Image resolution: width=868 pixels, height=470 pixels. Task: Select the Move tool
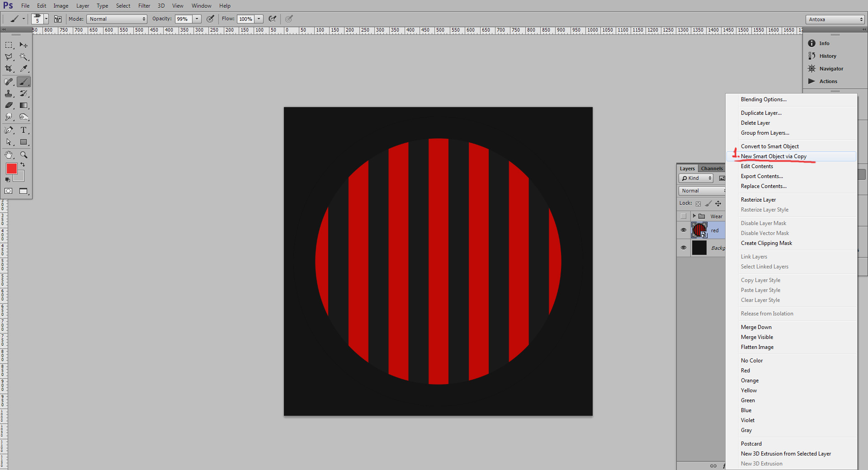(x=24, y=45)
